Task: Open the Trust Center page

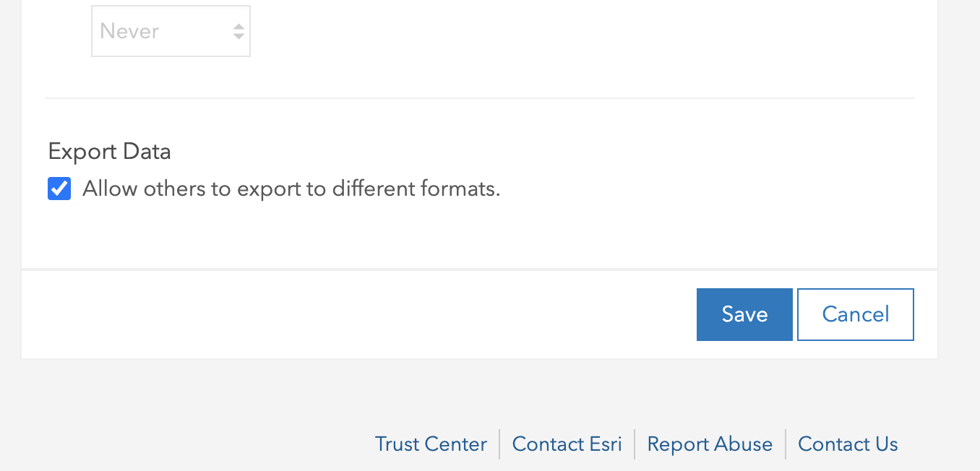Action: coord(431,444)
